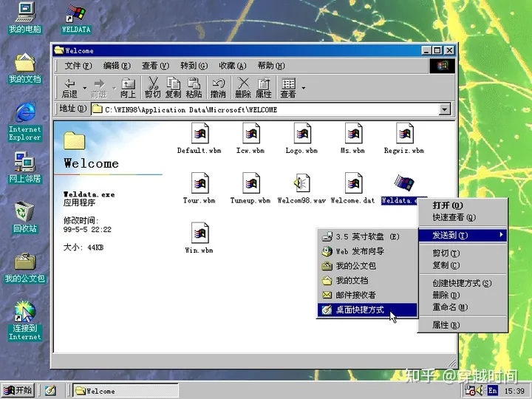
Task: Open the 文件(F) menu
Action: [78, 66]
